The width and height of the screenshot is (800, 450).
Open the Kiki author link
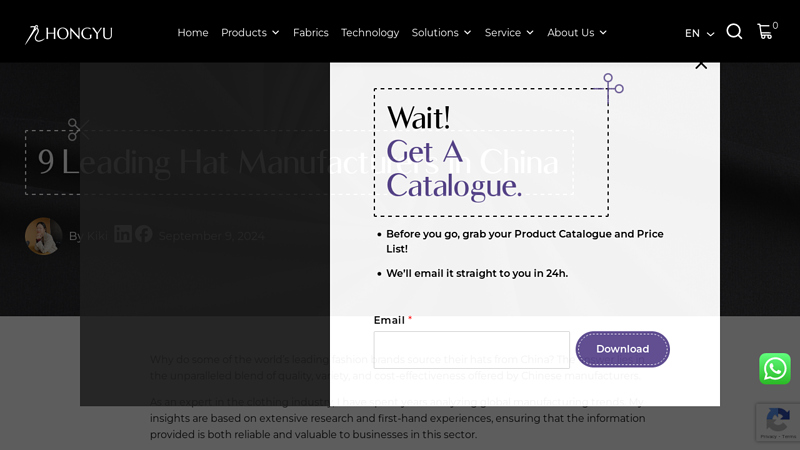pyautogui.click(x=97, y=236)
